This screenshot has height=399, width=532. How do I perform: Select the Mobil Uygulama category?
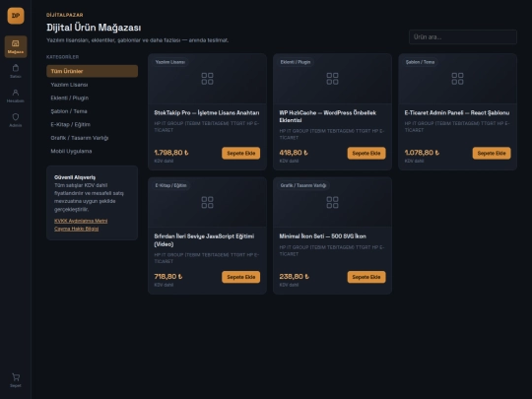(92, 151)
